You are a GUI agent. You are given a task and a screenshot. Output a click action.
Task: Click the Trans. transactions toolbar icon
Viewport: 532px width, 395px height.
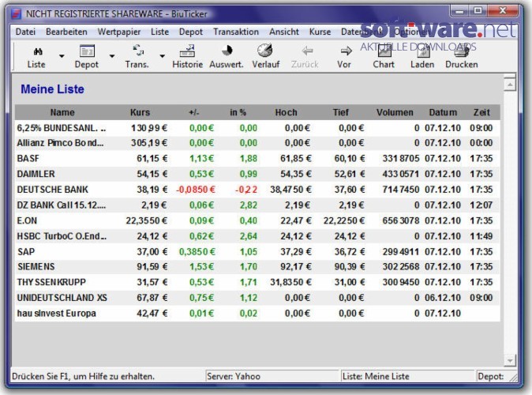pyautogui.click(x=138, y=51)
